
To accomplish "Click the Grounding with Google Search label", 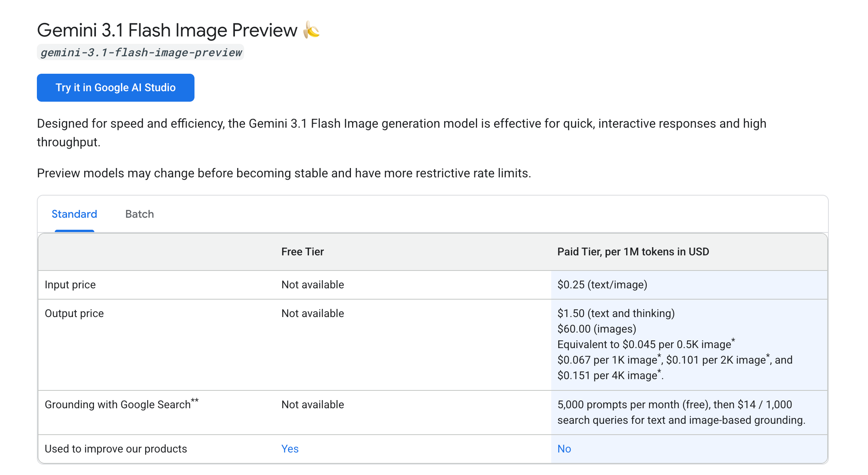I will pyautogui.click(x=118, y=405).
